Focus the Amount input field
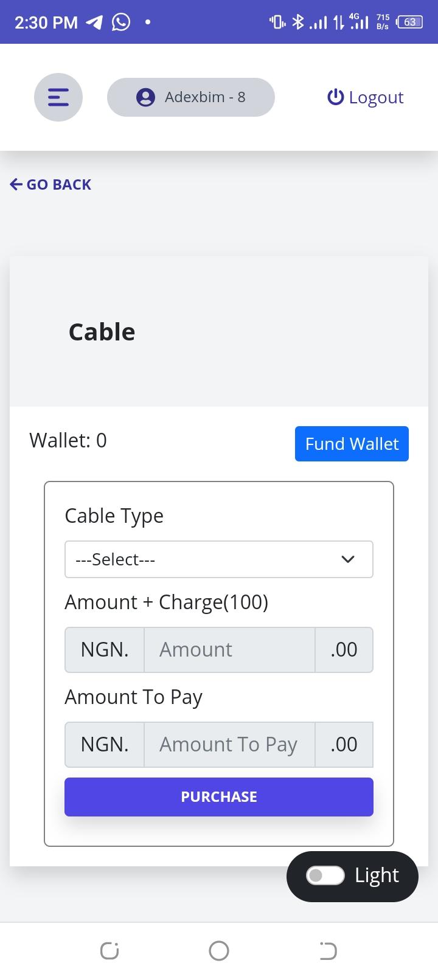Screen dimensions: 438x980 pyautogui.click(x=229, y=650)
